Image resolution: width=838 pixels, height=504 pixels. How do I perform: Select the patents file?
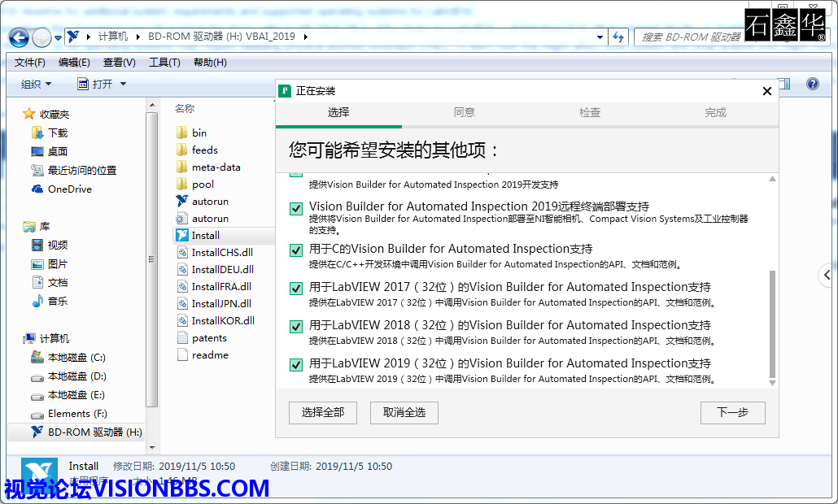(x=202, y=338)
